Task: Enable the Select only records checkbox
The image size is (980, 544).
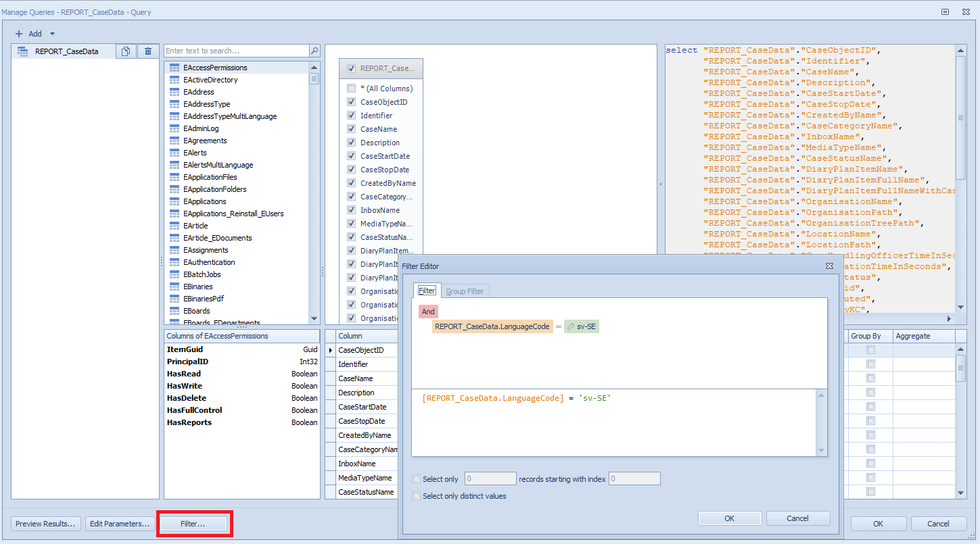Action: 417,479
